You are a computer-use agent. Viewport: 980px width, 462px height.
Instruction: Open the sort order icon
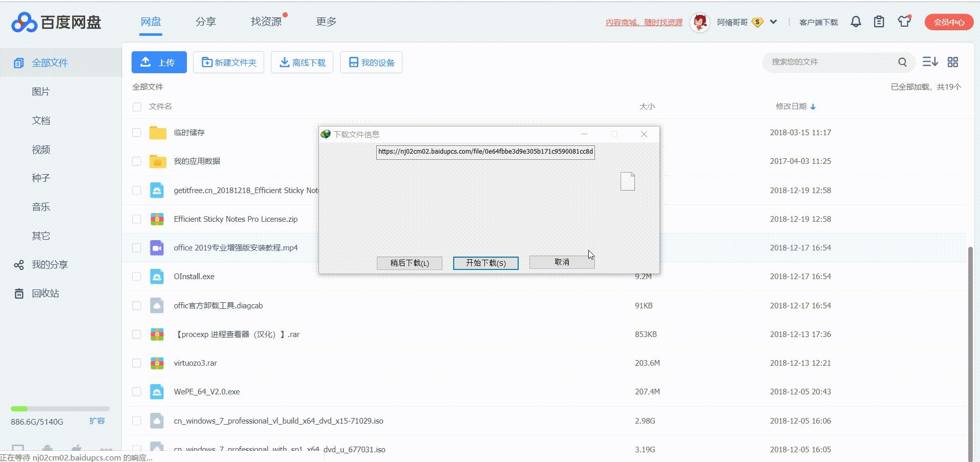[x=930, y=62]
